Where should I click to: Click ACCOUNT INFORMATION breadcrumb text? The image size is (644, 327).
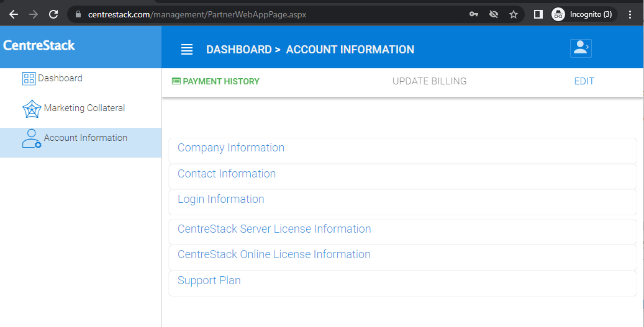point(350,50)
